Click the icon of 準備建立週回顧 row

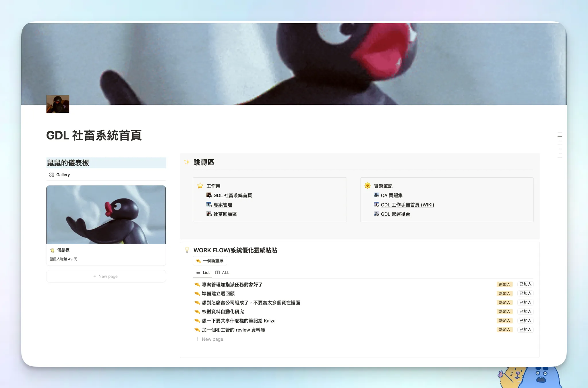(197, 293)
